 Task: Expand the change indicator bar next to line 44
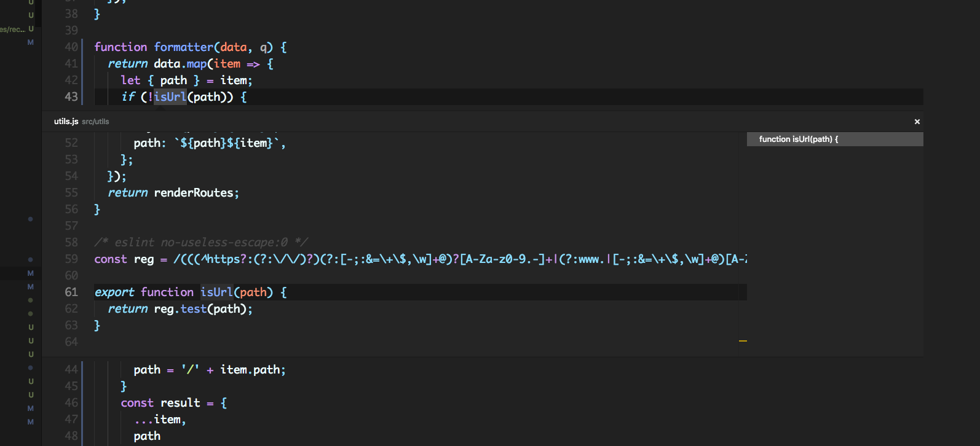pos(82,369)
